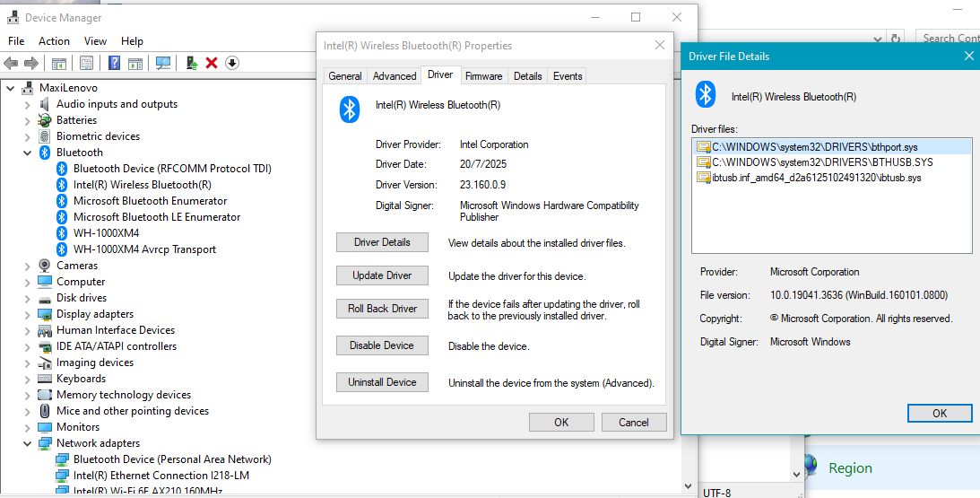This screenshot has width=980, height=498.
Task: Click the Show/Hide Action Pane toolbar icon
Action: 135,63
